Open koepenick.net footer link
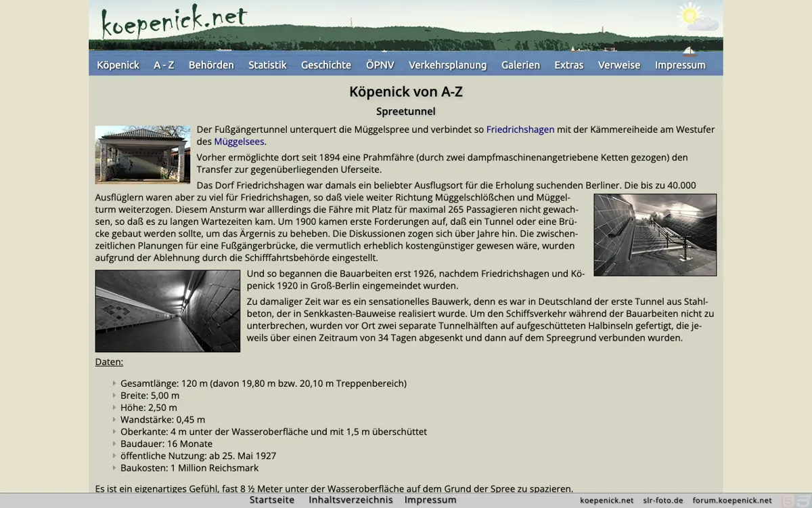The width and height of the screenshot is (812, 508). (607, 501)
